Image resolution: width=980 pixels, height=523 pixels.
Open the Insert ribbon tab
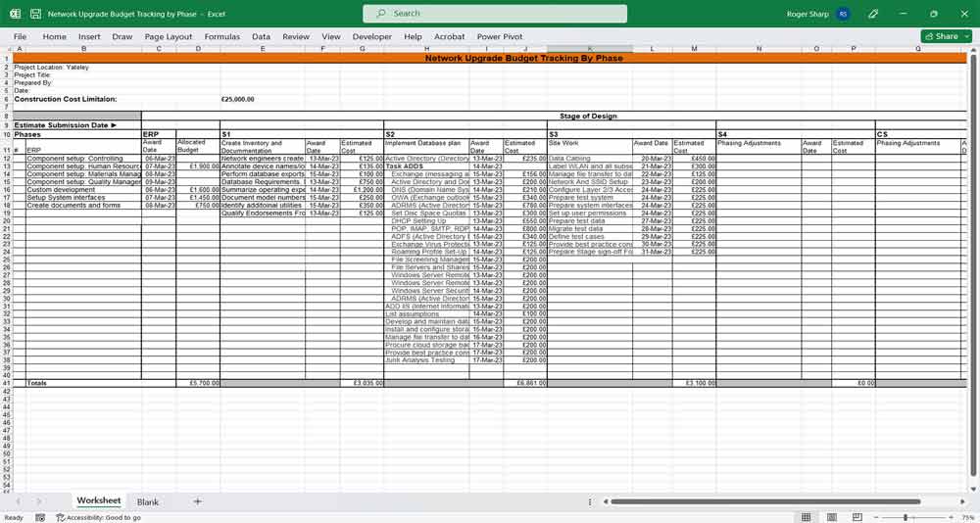pos(89,37)
